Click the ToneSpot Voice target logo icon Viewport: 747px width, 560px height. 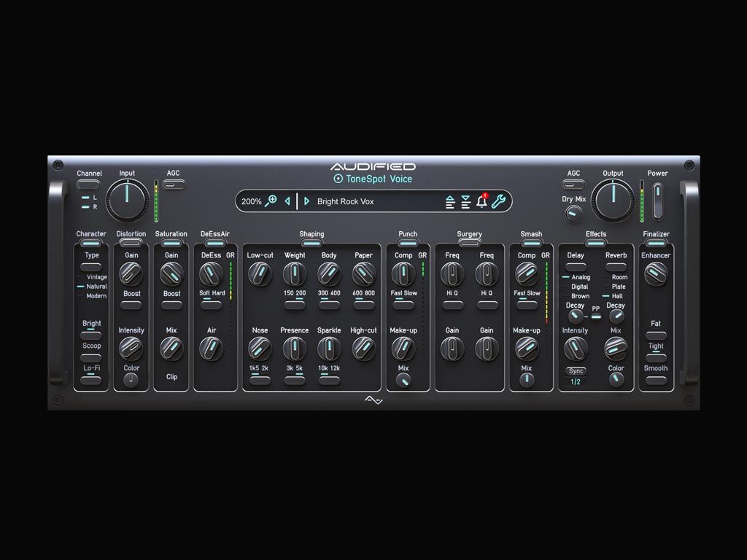coord(338,179)
